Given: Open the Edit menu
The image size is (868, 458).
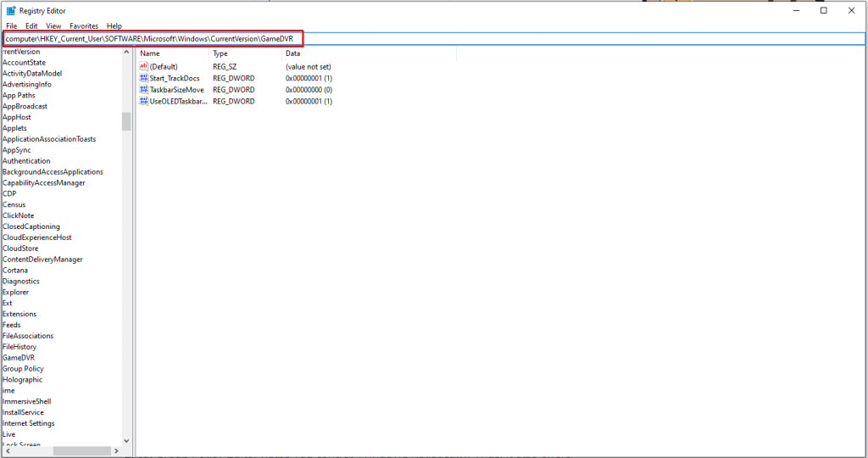Looking at the screenshot, I should [x=31, y=26].
